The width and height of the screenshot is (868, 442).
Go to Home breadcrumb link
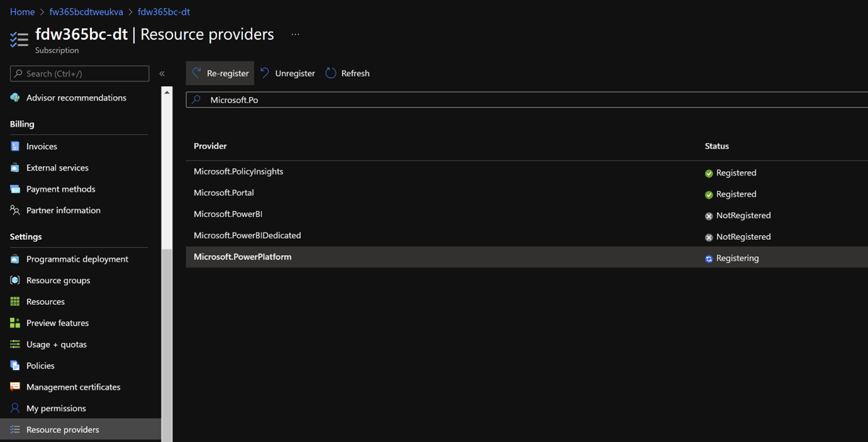[x=22, y=12]
